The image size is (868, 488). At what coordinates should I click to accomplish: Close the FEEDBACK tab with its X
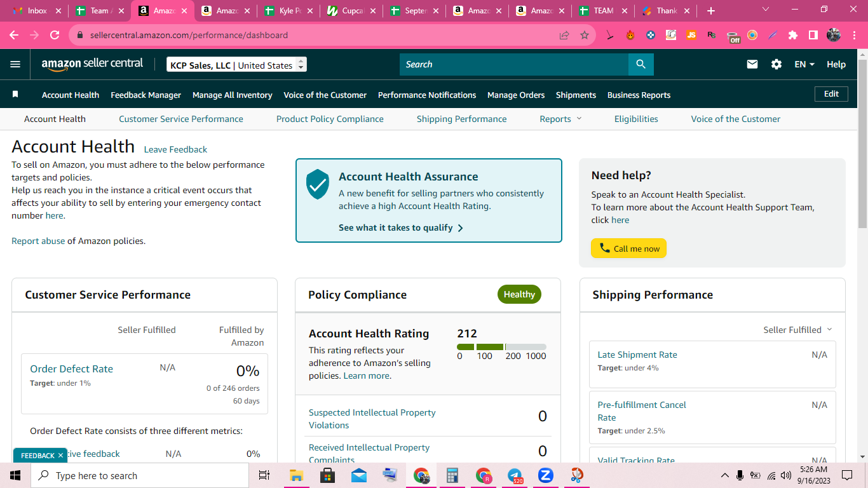tap(61, 455)
